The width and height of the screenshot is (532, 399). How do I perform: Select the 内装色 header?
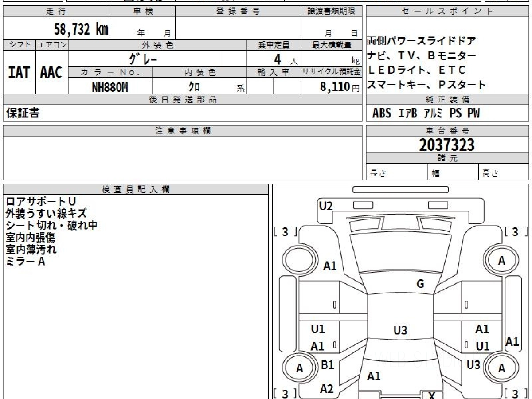[199, 72]
